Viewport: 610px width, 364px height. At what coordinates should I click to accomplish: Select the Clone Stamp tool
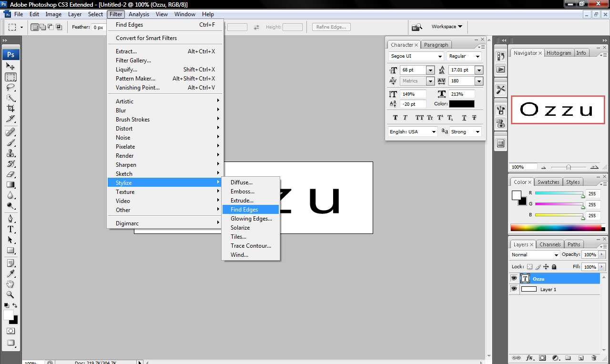coord(10,153)
